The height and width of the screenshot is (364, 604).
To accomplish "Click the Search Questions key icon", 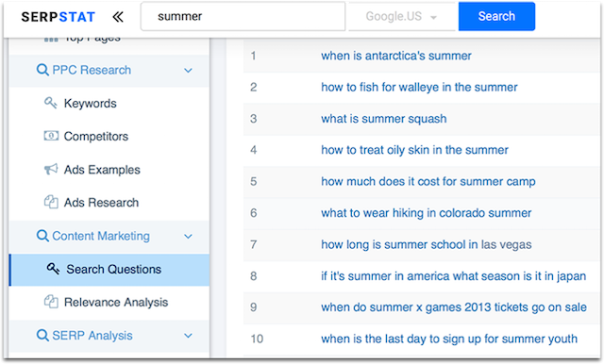I will pyautogui.click(x=53, y=269).
